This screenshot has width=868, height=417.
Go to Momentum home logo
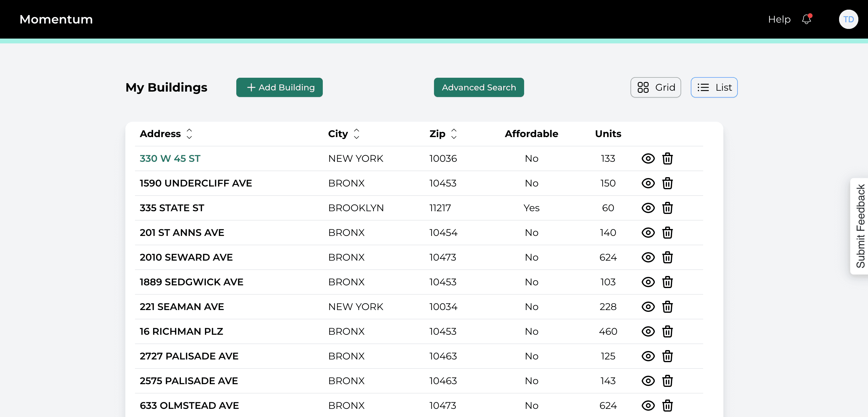[56, 19]
